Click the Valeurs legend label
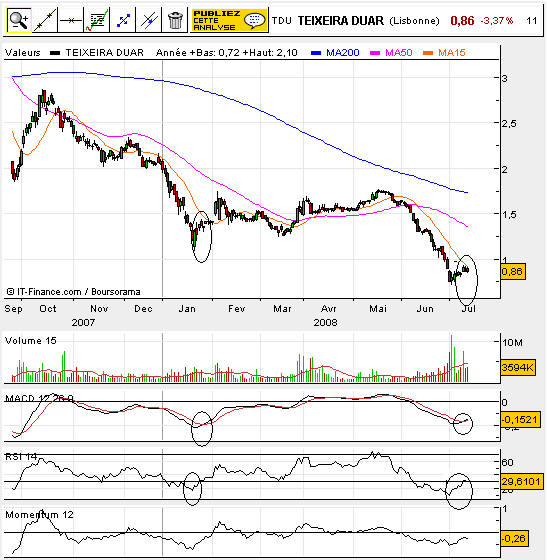The image size is (547, 560). [22, 53]
